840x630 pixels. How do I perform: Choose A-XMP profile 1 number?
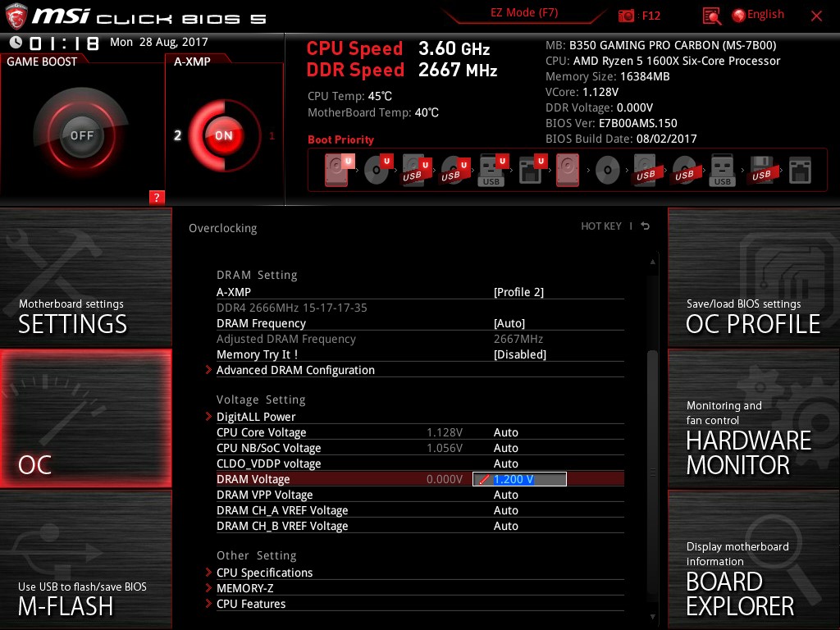click(x=272, y=136)
